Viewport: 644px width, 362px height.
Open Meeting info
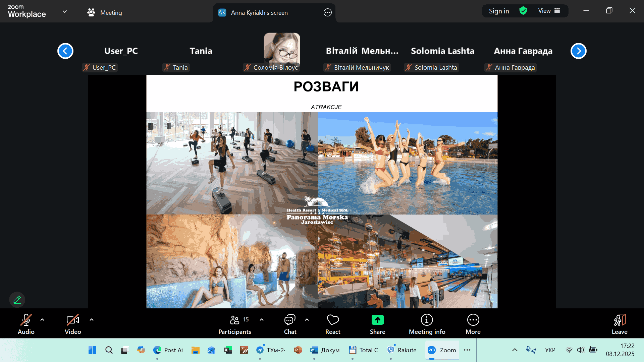click(427, 320)
